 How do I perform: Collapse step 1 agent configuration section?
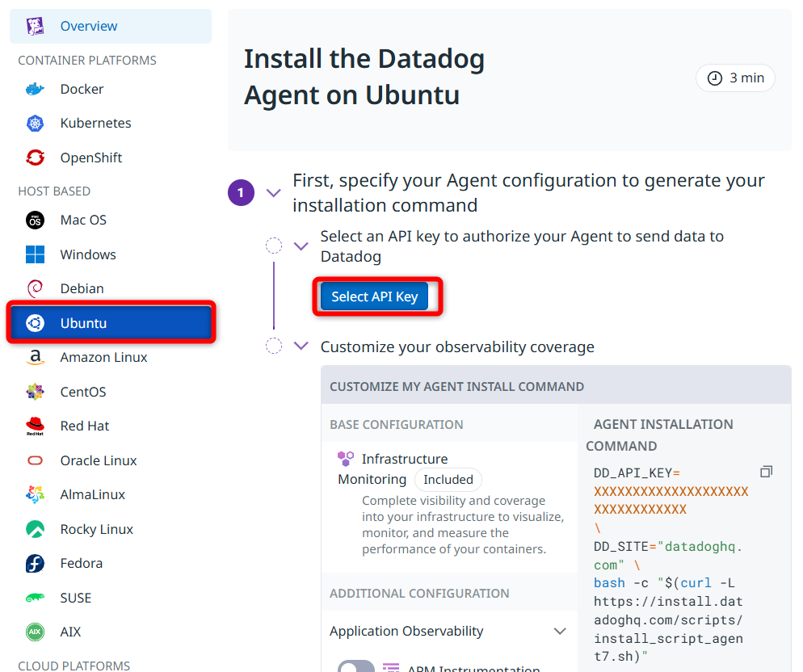[x=274, y=193]
